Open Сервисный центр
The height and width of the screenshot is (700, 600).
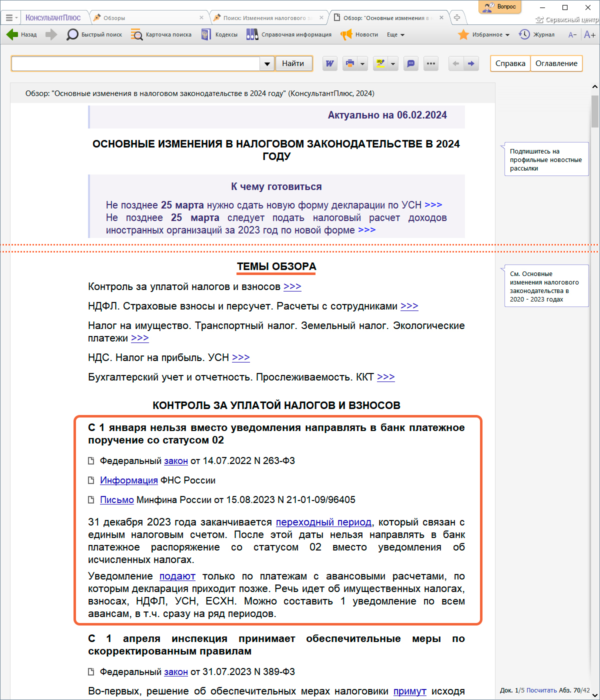(x=567, y=19)
